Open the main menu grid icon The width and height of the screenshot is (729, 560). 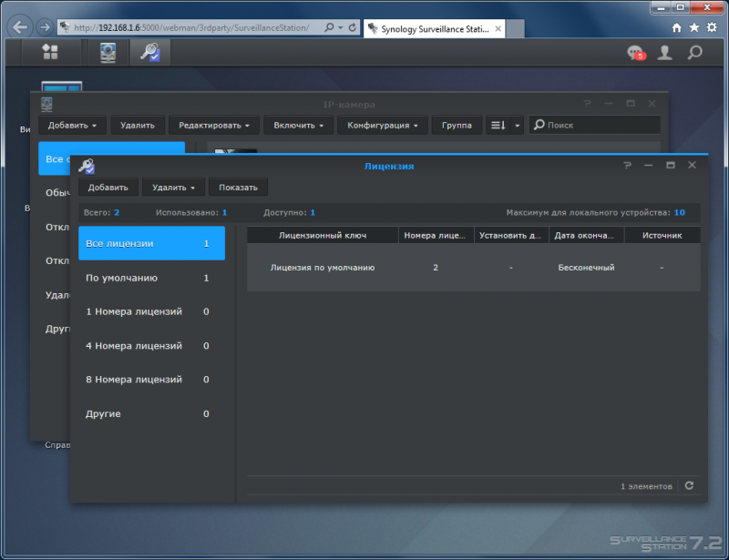(50, 52)
